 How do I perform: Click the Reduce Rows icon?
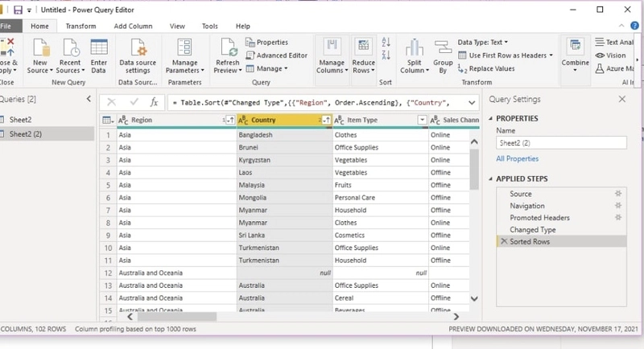point(364,47)
